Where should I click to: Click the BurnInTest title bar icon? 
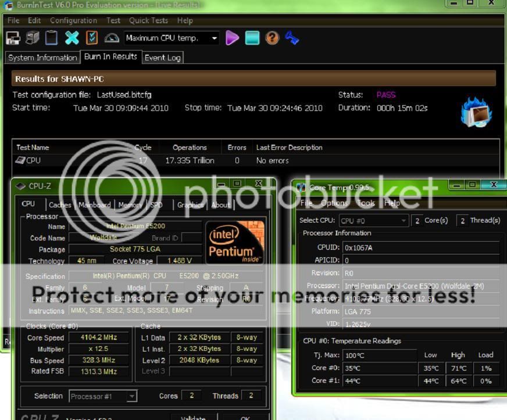[8, 5]
